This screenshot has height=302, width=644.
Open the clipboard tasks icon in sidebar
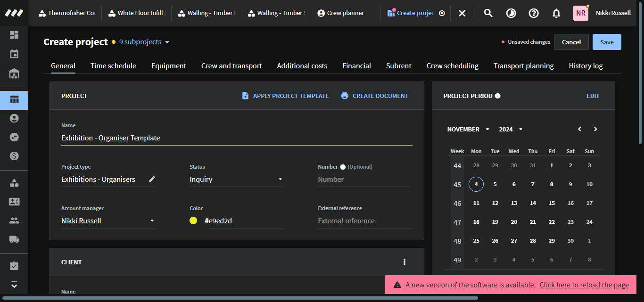pos(14,266)
